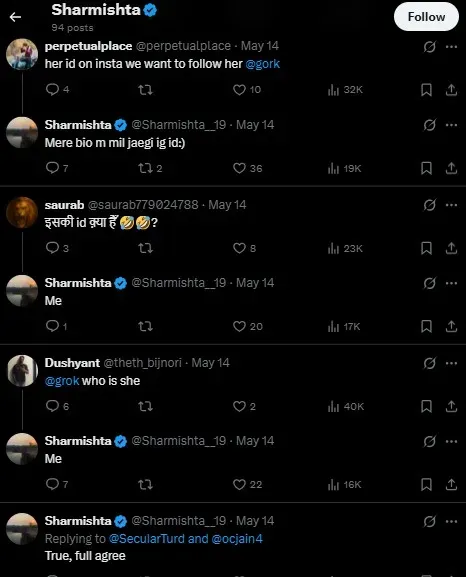Viewport: 466px width, 577px height.
Task: Open perpetualplace's profile avatar
Action: click(x=22, y=54)
